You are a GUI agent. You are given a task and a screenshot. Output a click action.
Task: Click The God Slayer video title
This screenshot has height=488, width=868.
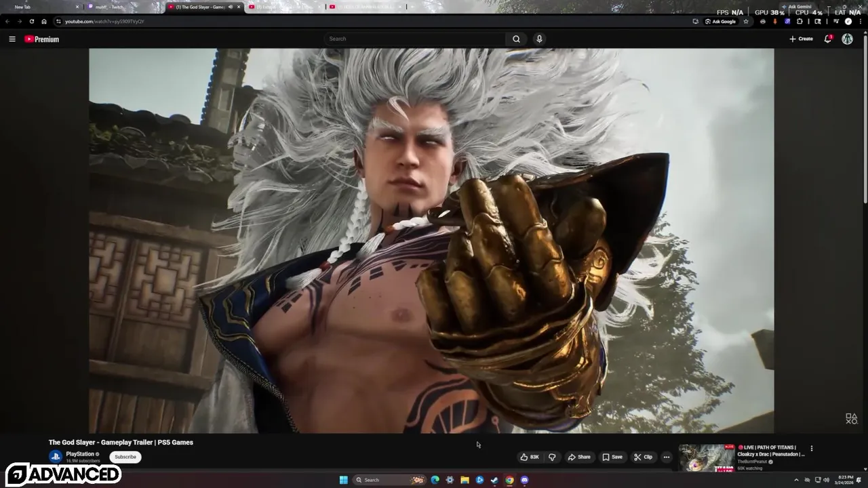pyautogui.click(x=121, y=443)
